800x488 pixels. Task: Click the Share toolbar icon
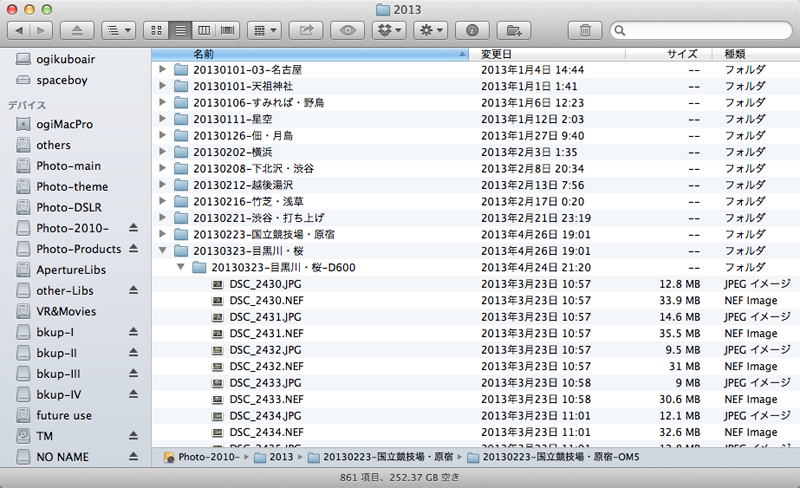(307, 30)
